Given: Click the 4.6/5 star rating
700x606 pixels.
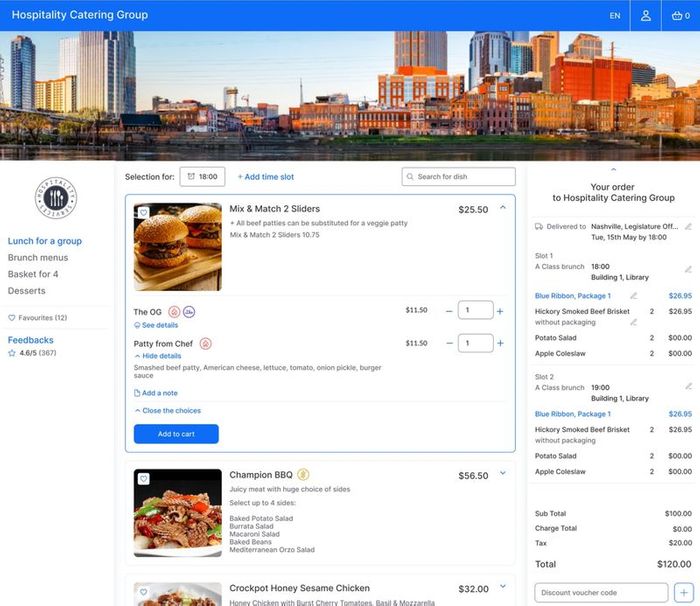Looking at the screenshot, I should pyautogui.click(x=32, y=353).
